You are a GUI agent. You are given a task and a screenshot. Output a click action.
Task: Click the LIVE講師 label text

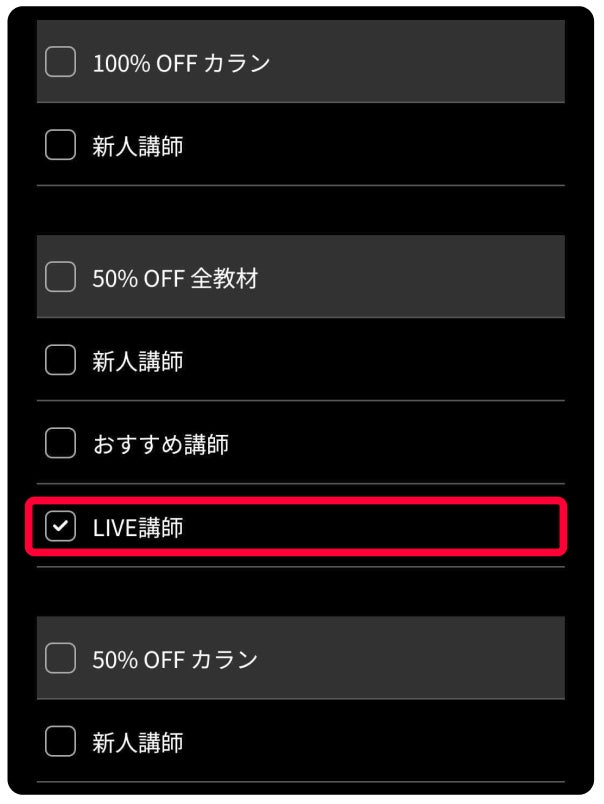(138, 528)
